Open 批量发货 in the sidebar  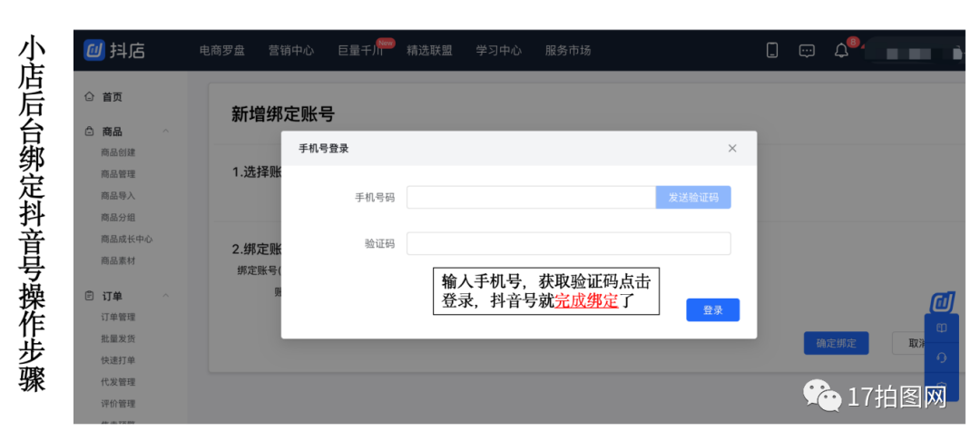[x=118, y=338]
